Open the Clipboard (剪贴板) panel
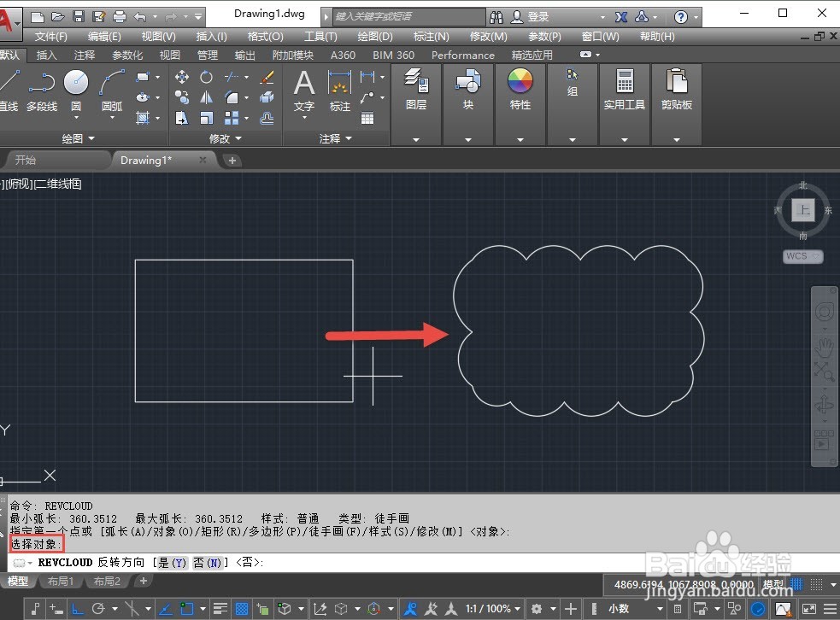This screenshot has width=840, height=620. point(677,90)
